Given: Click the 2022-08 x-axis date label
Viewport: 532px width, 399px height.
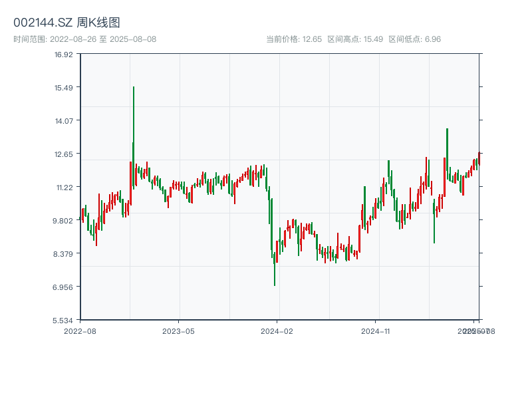Looking at the screenshot, I should (80, 331).
